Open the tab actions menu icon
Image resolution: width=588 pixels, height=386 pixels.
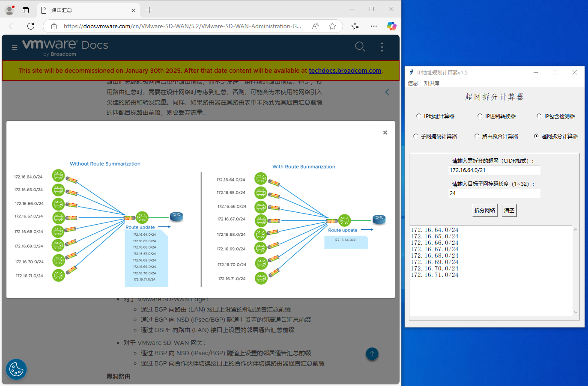pyautogui.click(x=26, y=10)
